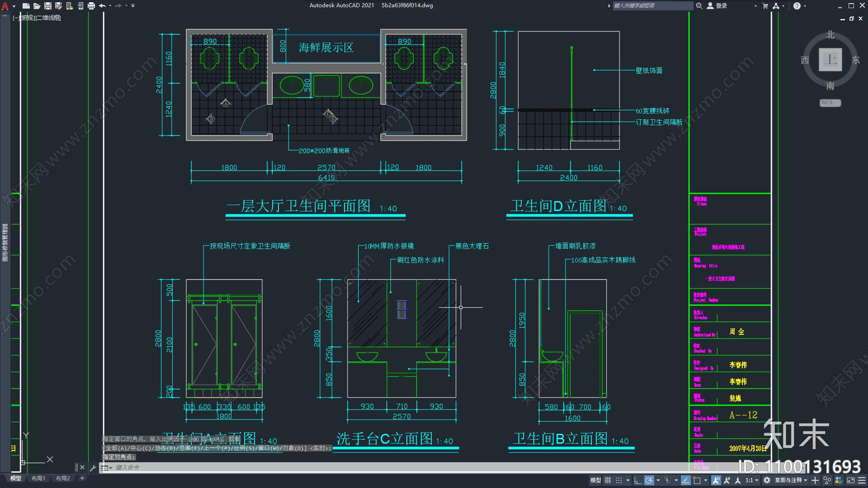The height and width of the screenshot is (488, 868).
Task: Click the annotation scale sync icon
Action: click(738, 480)
